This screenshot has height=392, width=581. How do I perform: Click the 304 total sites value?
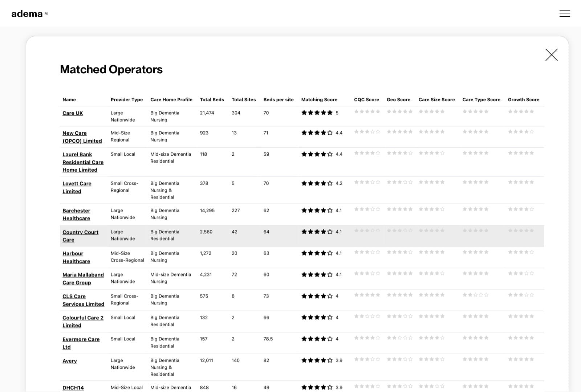pos(236,113)
